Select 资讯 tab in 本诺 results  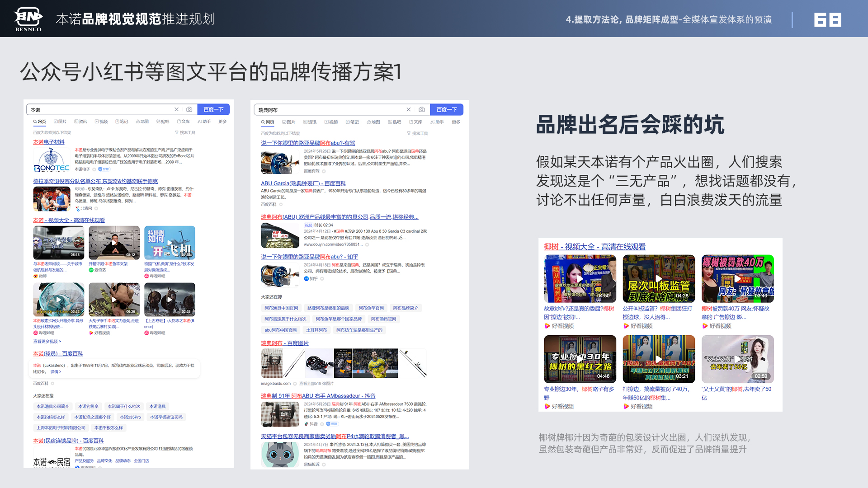[81, 122]
